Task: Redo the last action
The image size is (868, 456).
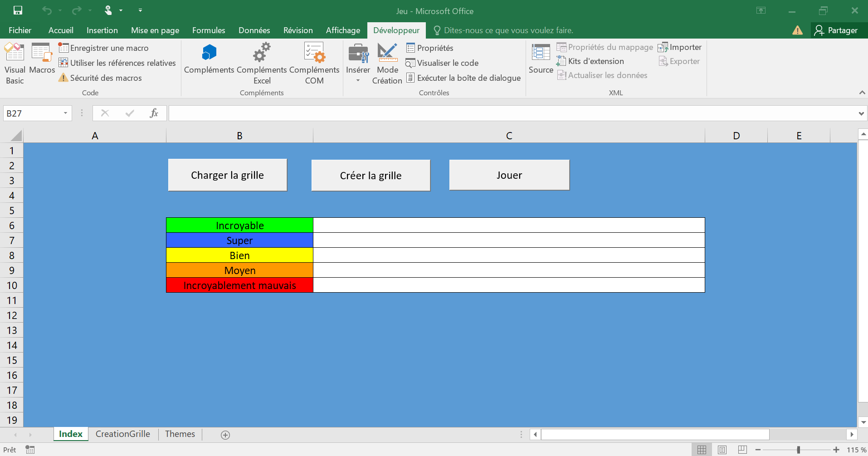Action: [x=77, y=10]
